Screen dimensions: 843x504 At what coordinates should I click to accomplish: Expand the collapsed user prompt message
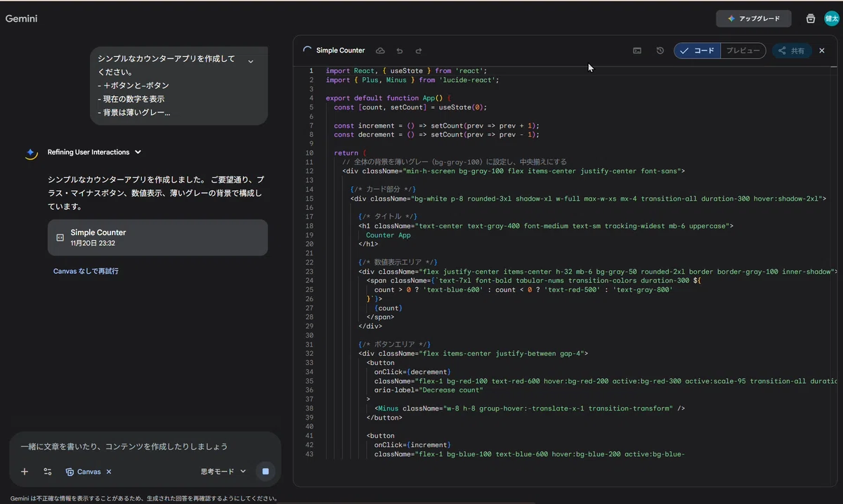(251, 62)
